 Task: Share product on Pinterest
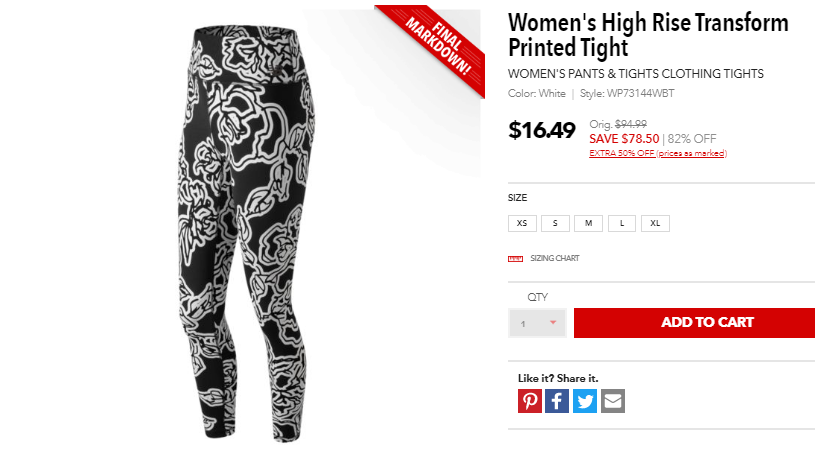530,401
